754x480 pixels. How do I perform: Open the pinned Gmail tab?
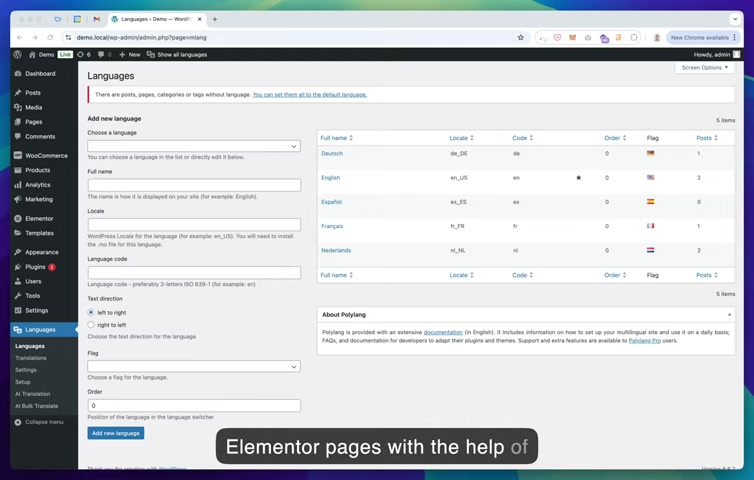tap(97, 19)
